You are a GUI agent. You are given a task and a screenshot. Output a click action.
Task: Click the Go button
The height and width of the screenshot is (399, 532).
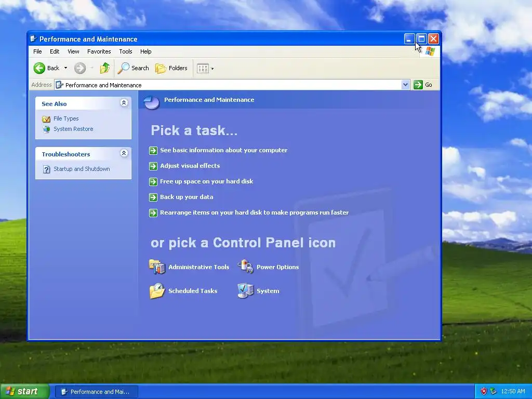(423, 85)
